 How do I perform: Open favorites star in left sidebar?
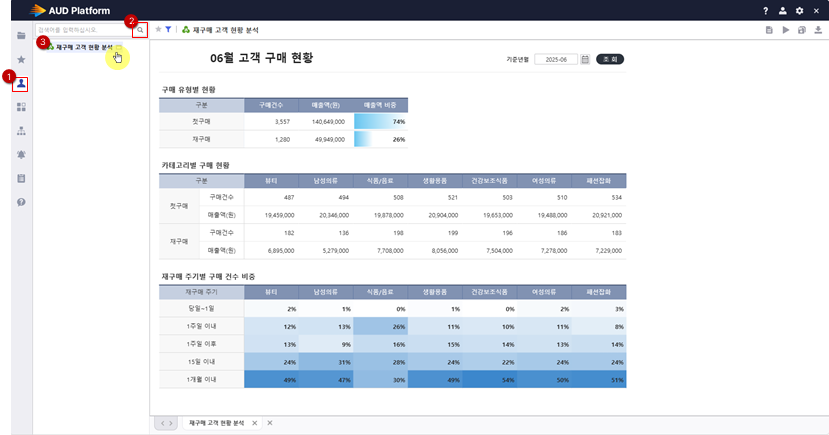click(x=21, y=60)
